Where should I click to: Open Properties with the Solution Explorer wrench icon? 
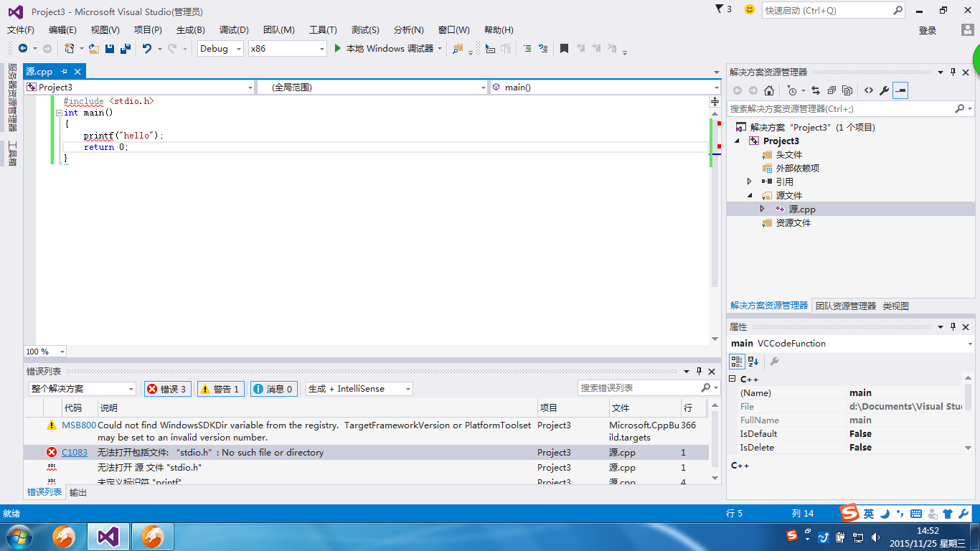(x=885, y=90)
